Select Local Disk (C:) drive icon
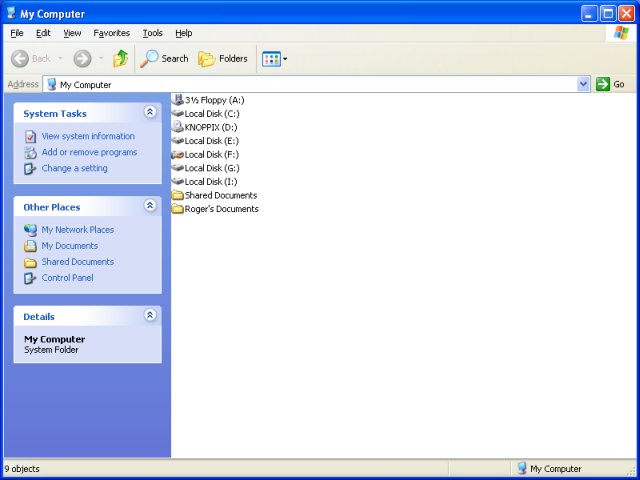 click(x=178, y=114)
